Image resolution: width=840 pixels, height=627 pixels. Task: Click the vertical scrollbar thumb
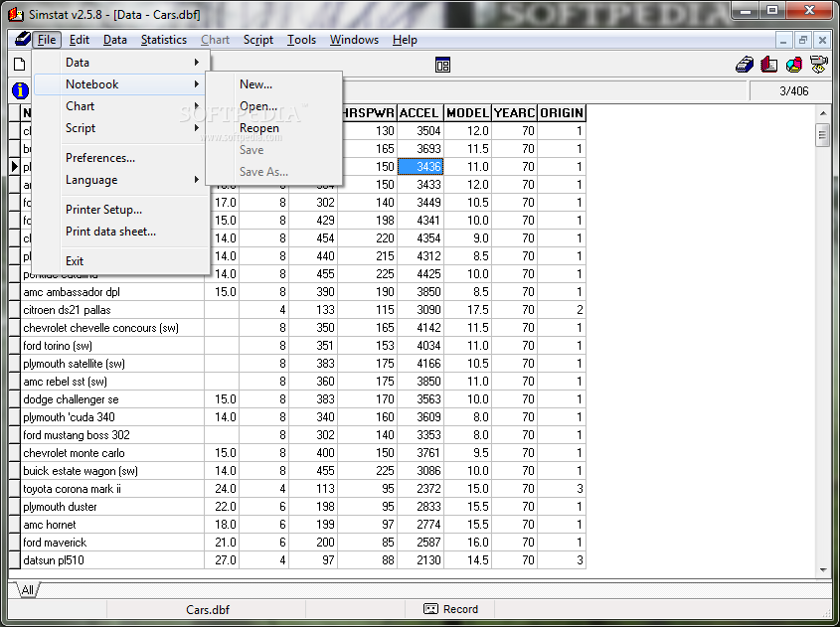tap(823, 135)
